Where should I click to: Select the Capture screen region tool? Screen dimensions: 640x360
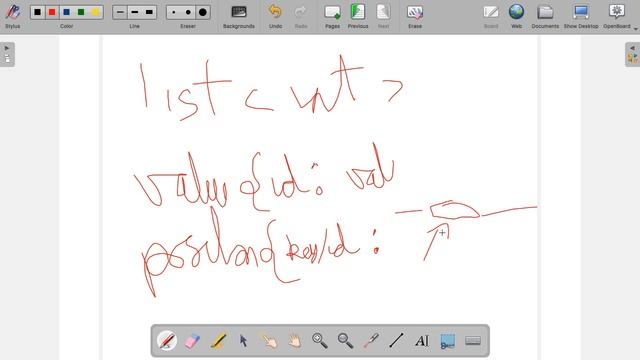click(447, 340)
